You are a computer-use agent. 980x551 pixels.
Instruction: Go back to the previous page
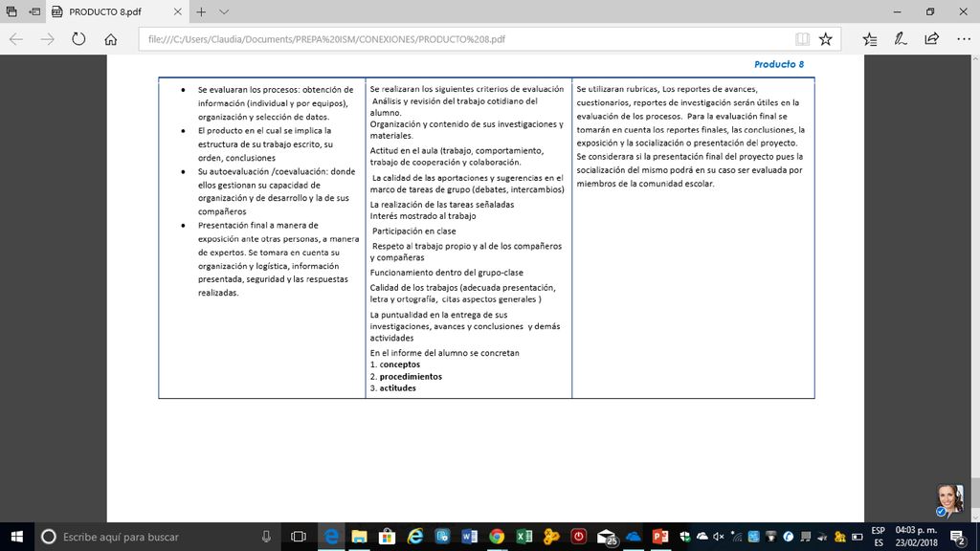(x=16, y=38)
